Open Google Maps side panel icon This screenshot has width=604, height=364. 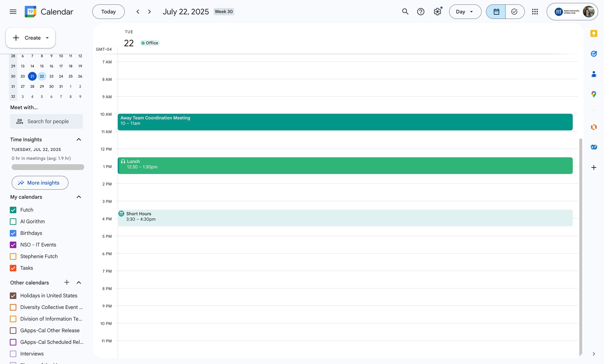point(593,94)
